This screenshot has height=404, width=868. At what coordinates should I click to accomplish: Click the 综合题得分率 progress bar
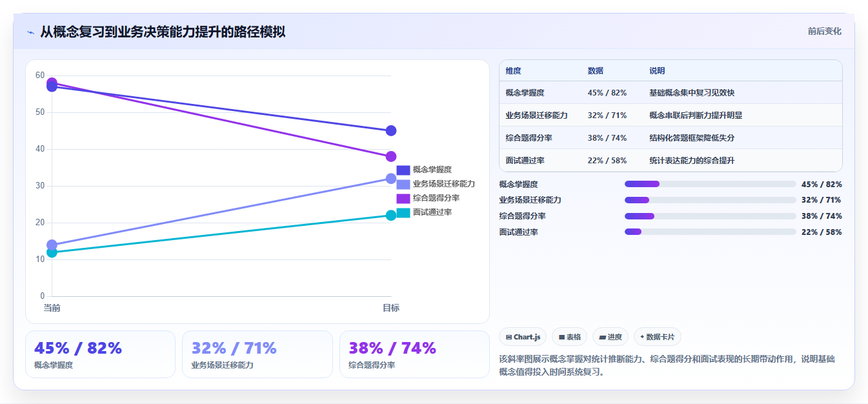[710, 216]
